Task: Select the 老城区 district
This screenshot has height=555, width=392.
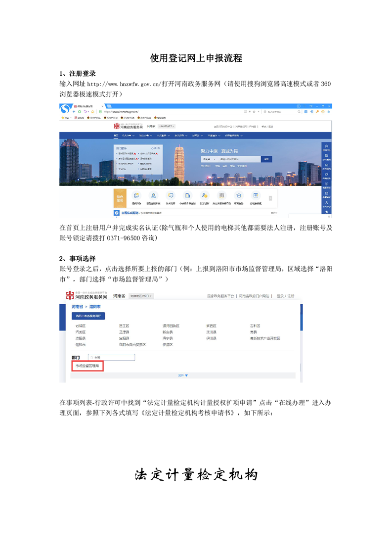Action: tap(80, 326)
